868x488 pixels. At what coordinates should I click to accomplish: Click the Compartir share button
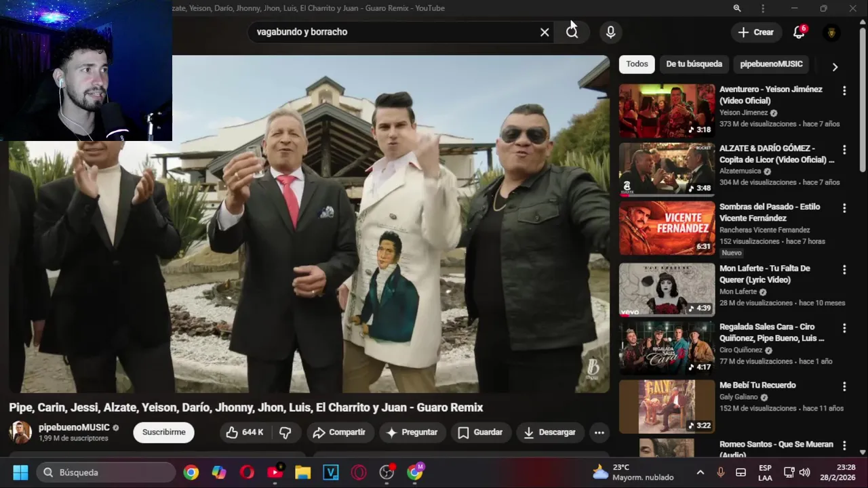point(339,432)
